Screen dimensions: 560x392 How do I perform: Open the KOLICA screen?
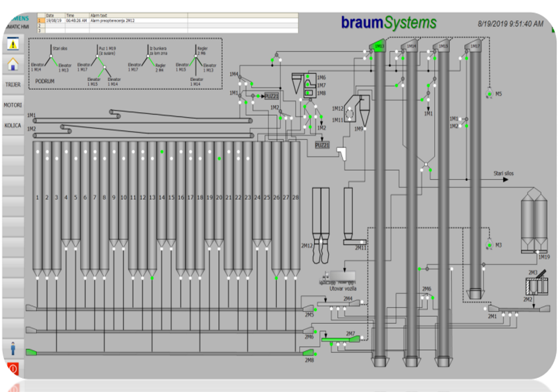click(13, 125)
